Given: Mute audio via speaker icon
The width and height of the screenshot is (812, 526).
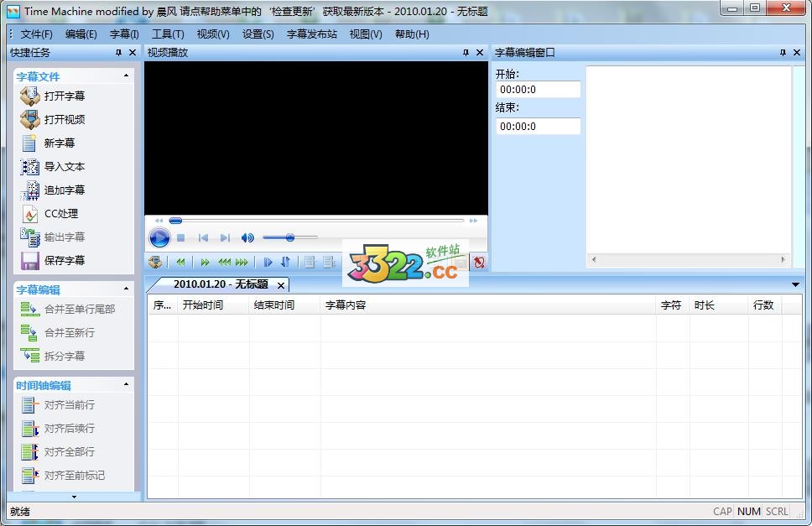Looking at the screenshot, I should tap(247, 237).
